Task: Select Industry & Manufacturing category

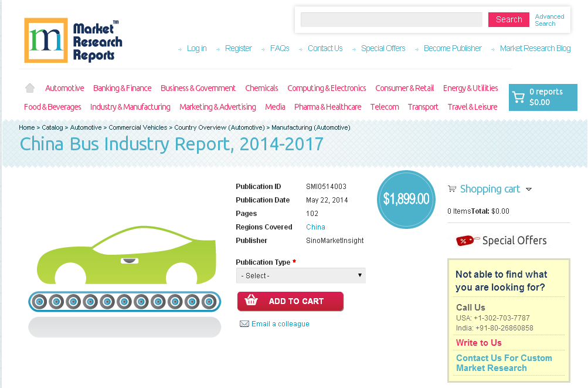Action: click(130, 107)
